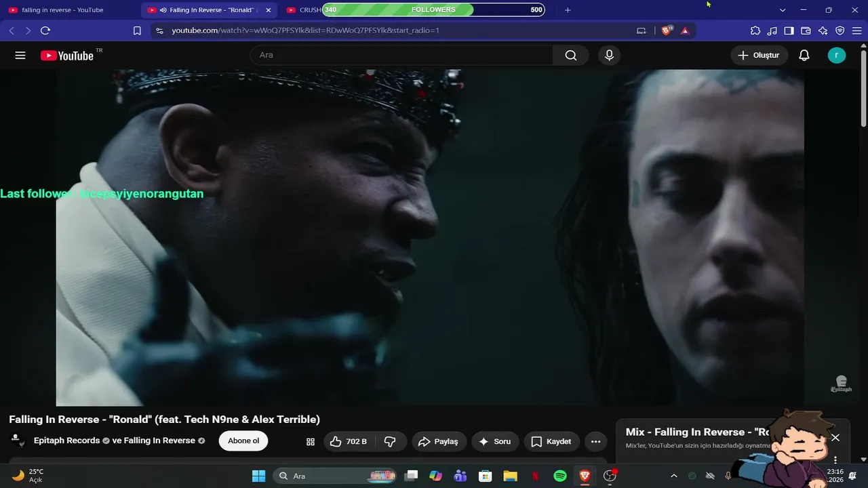
Task: Go back to previous page
Action: point(12,30)
